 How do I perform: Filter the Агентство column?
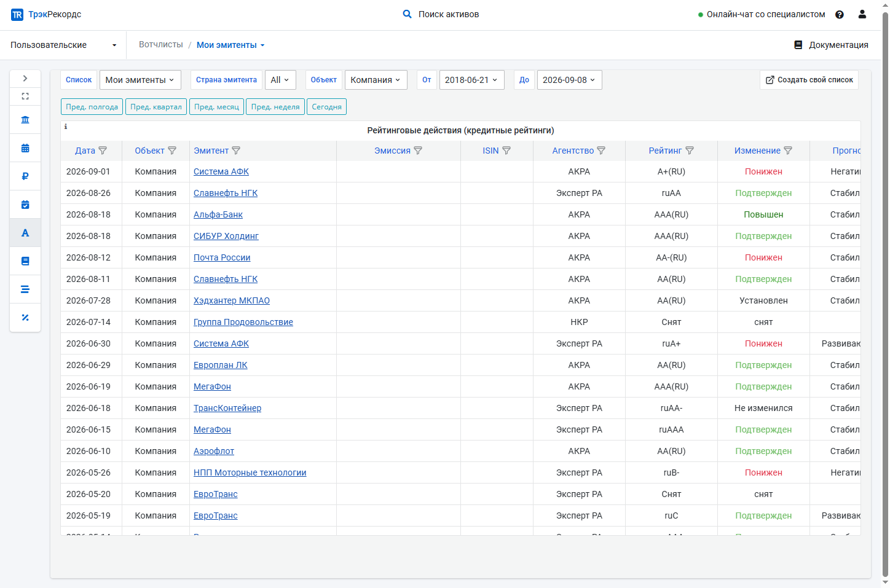click(x=601, y=151)
